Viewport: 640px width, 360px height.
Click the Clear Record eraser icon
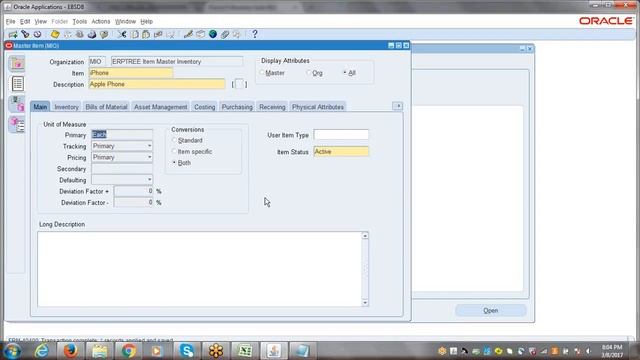point(158,34)
